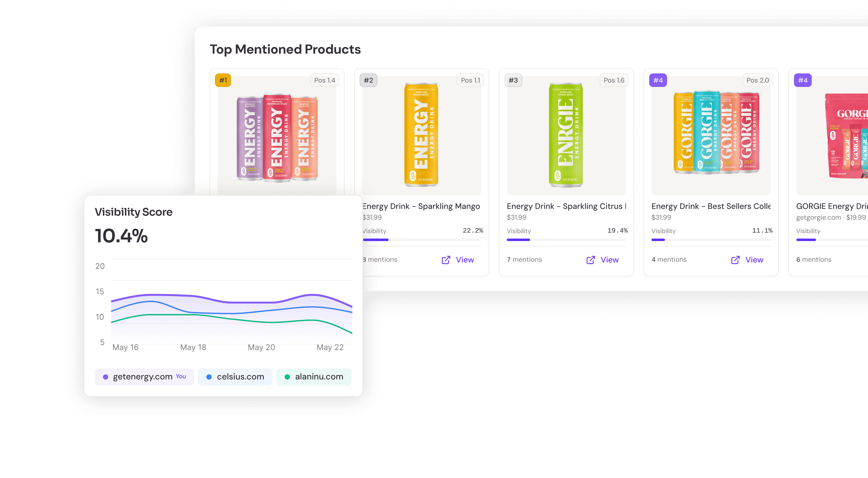Toggle the getenergy.com legend chip

click(x=144, y=377)
